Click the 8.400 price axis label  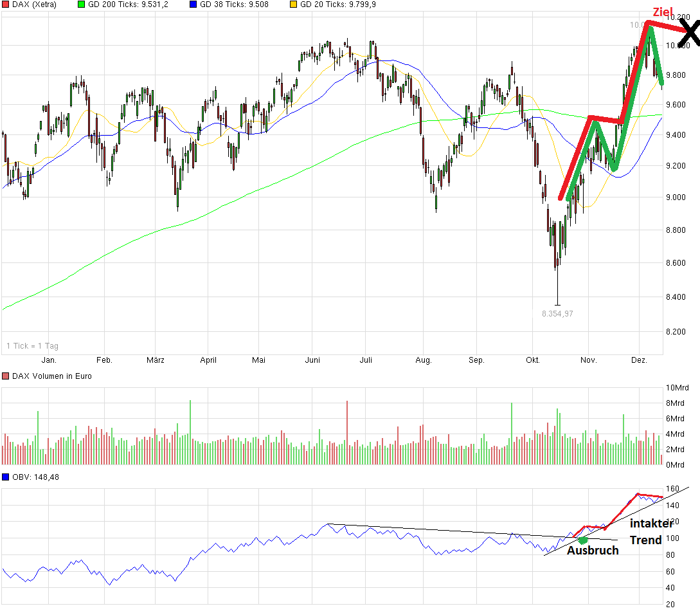pyautogui.click(x=676, y=297)
